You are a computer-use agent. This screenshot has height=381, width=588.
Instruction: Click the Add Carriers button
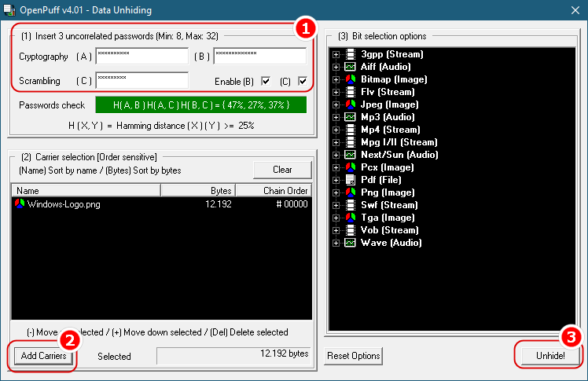pyautogui.click(x=43, y=356)
